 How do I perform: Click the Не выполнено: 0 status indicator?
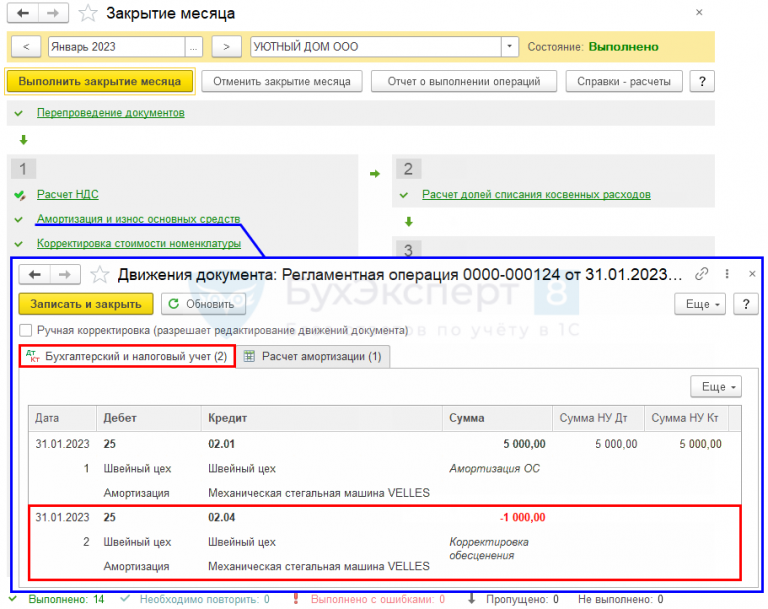coord(621,599)
